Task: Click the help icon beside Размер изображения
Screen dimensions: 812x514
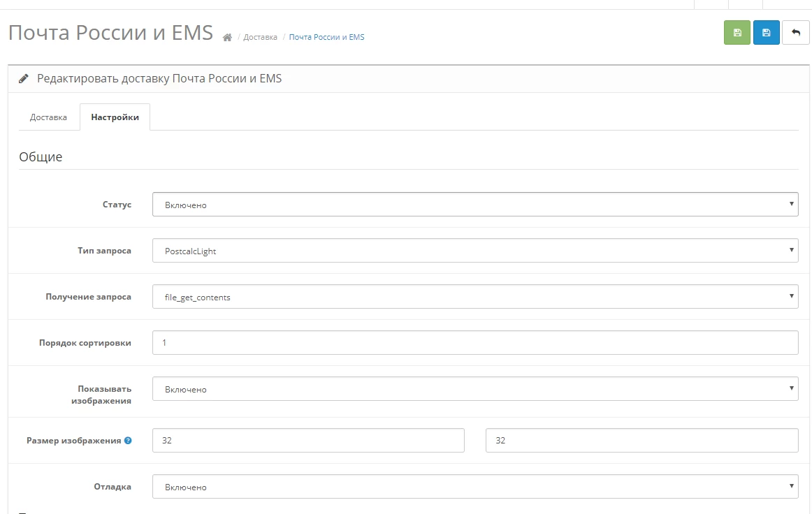Action: (x=128, y=441)
